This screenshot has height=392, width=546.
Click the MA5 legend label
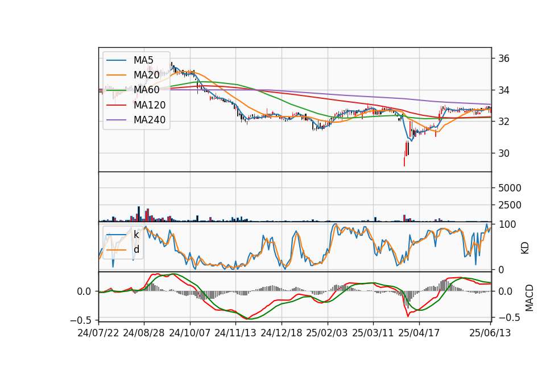[x=143, y=60]
